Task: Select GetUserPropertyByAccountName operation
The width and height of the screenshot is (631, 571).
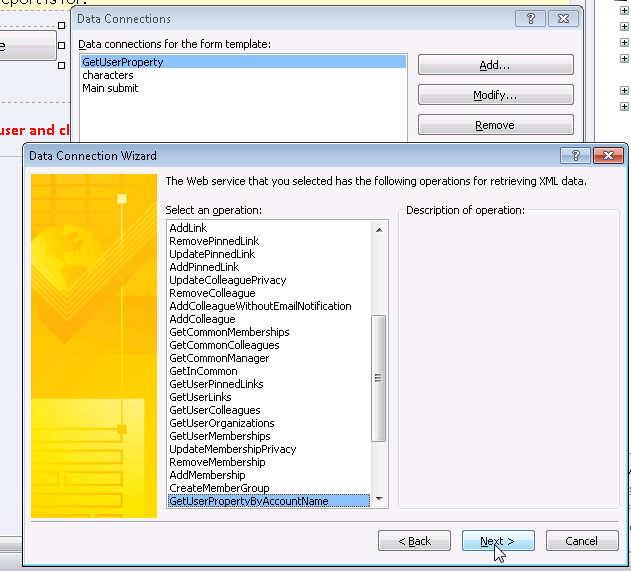Action: (248, 501)
